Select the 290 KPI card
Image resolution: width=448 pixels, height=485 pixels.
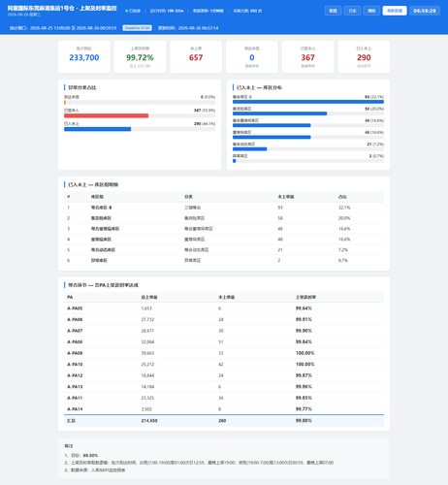coord(364,57)
